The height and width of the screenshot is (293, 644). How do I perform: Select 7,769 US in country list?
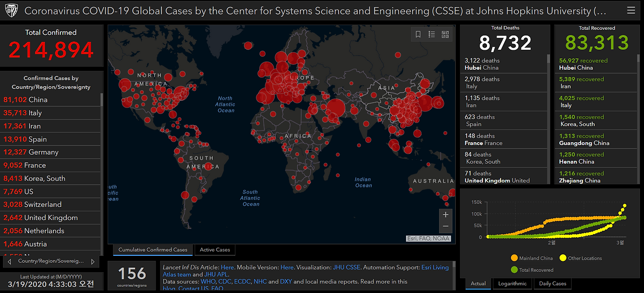click(x=50, y=191)
